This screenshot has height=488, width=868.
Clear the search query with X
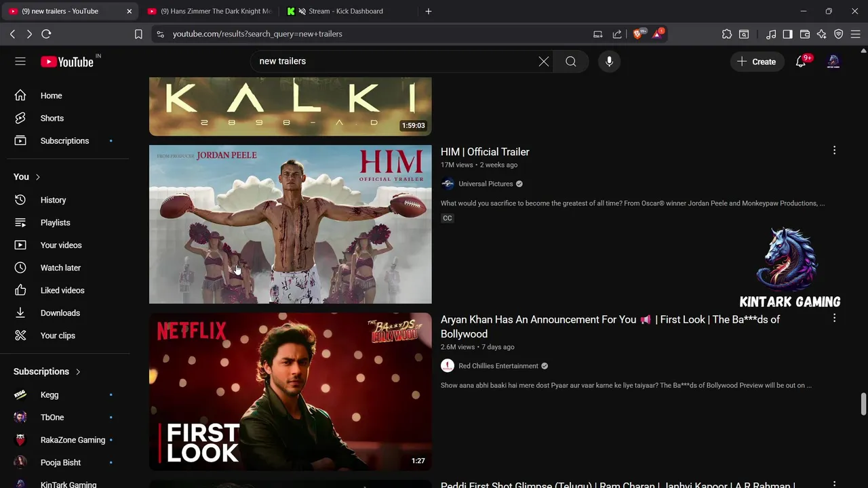(x=544, y=62)
